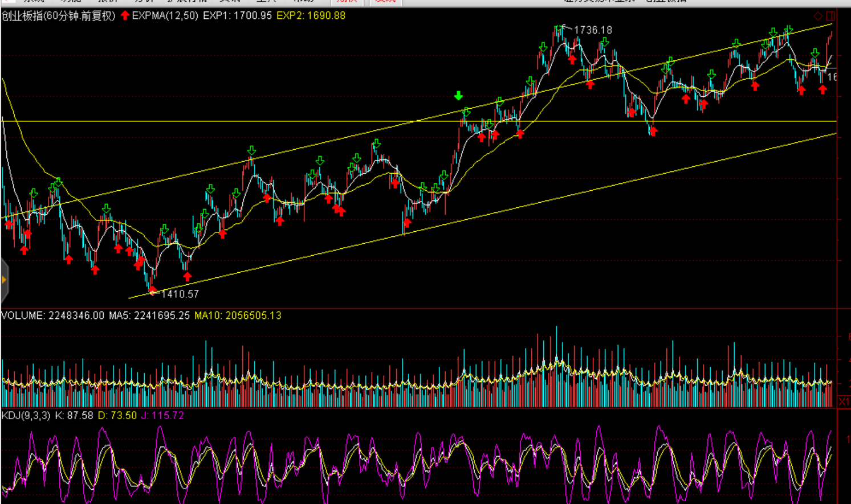Click the magenta J: 115.72 value label
The image size is (851, 504).
(x=162, y=416)
